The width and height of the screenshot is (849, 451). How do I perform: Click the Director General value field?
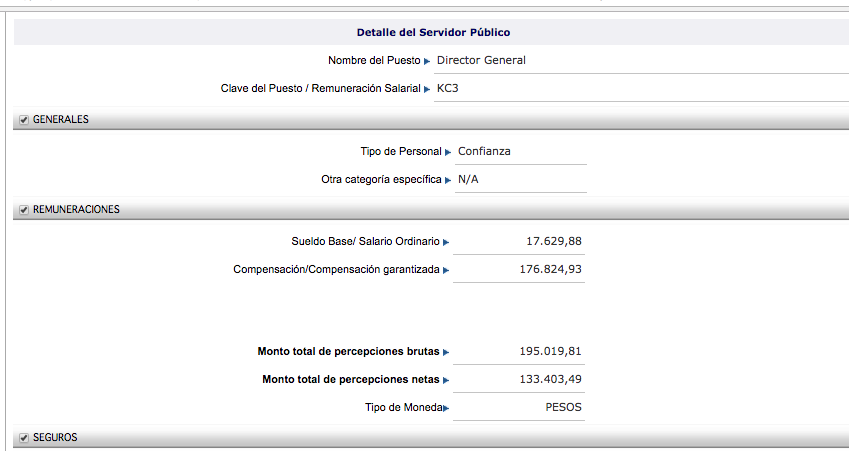point(481,60)
